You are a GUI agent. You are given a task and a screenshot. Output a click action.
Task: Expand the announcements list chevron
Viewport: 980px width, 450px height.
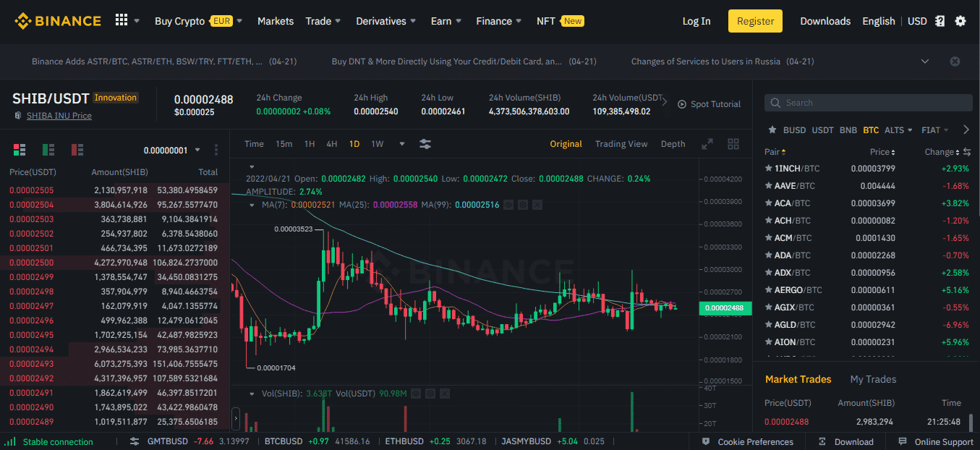click(925, 61)
